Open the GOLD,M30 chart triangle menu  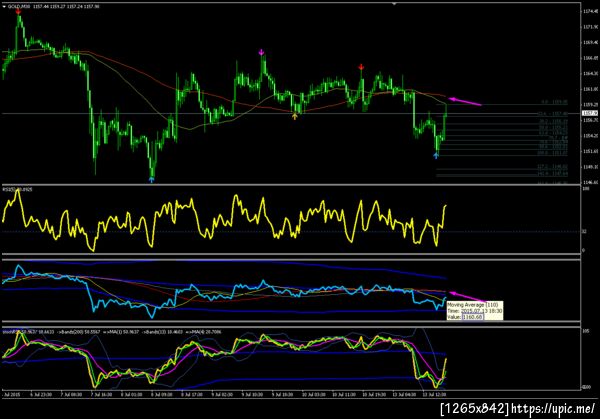point(4,7)
